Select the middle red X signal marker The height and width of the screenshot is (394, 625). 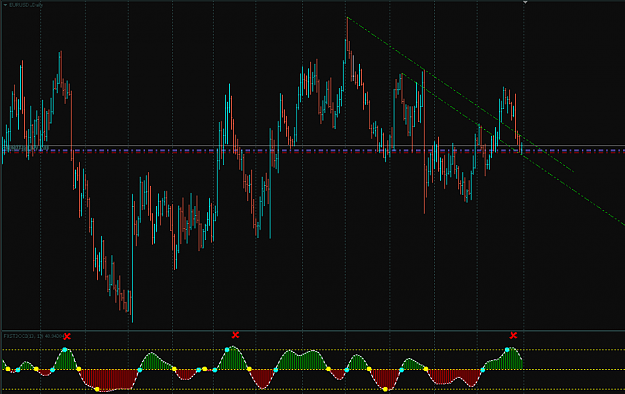tap(235, 335)
